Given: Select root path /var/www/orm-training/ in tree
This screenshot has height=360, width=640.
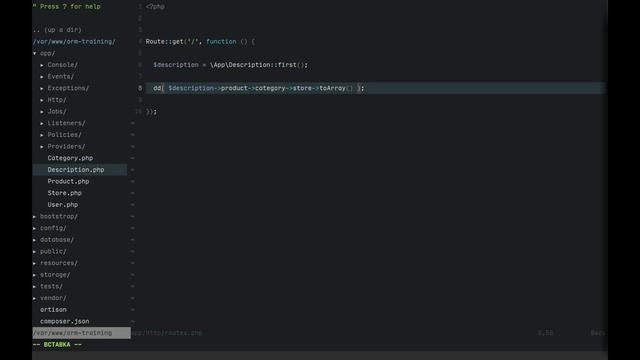Looking at the screenshot, I should (74, 42).
